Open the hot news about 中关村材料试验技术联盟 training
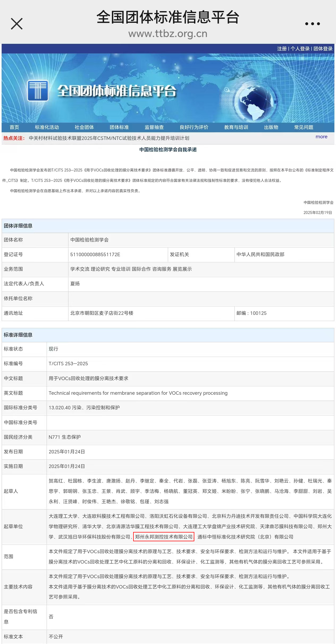Image resolution: width=336 pixels, height=644 pixels. coord(109,138)
